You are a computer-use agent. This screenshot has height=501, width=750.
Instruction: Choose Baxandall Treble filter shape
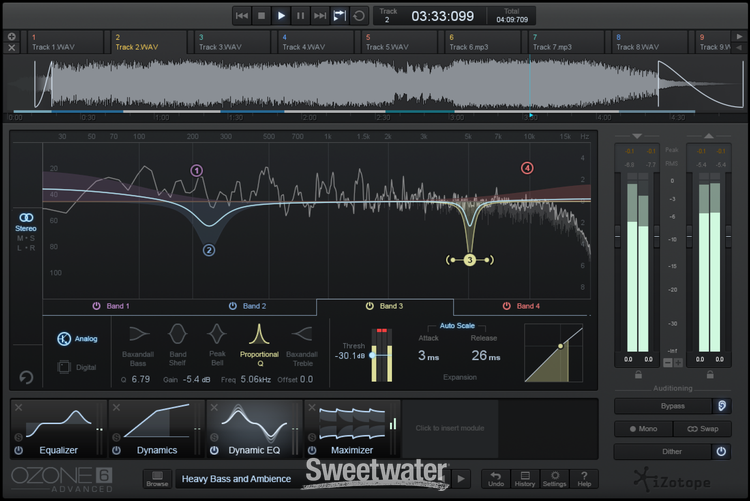click(x=302, y=345)
